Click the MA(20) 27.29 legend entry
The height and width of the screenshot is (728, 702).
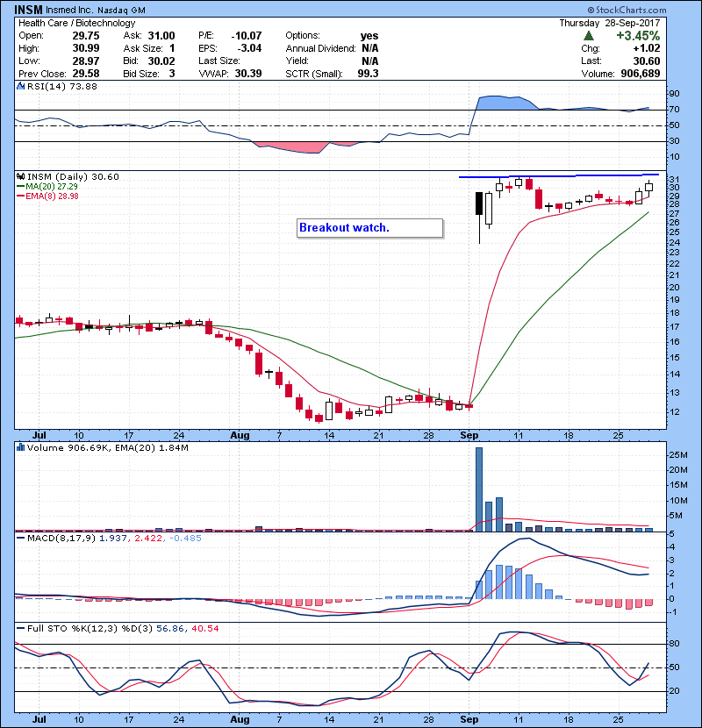coord(48,187)
